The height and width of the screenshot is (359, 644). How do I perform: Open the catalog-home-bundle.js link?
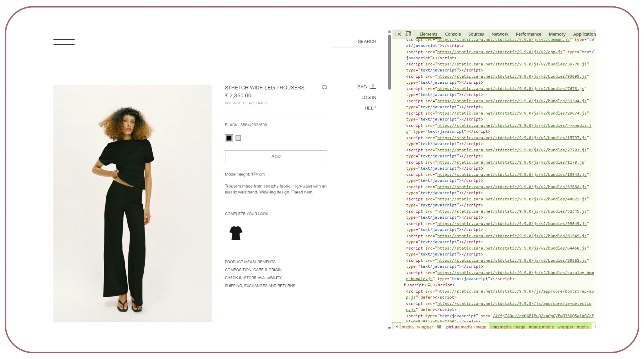515,273
